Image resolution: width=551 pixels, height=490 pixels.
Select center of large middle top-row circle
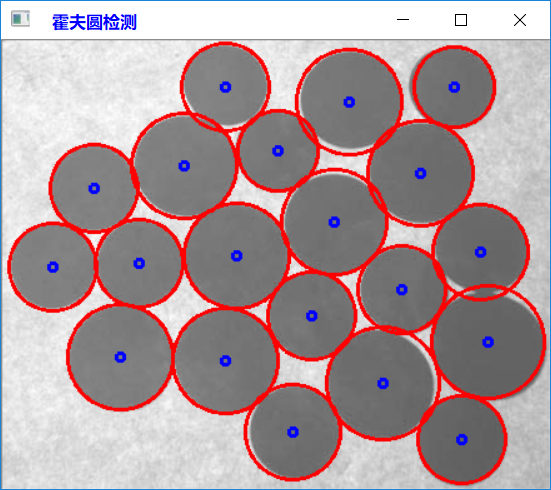click(349, 102)
